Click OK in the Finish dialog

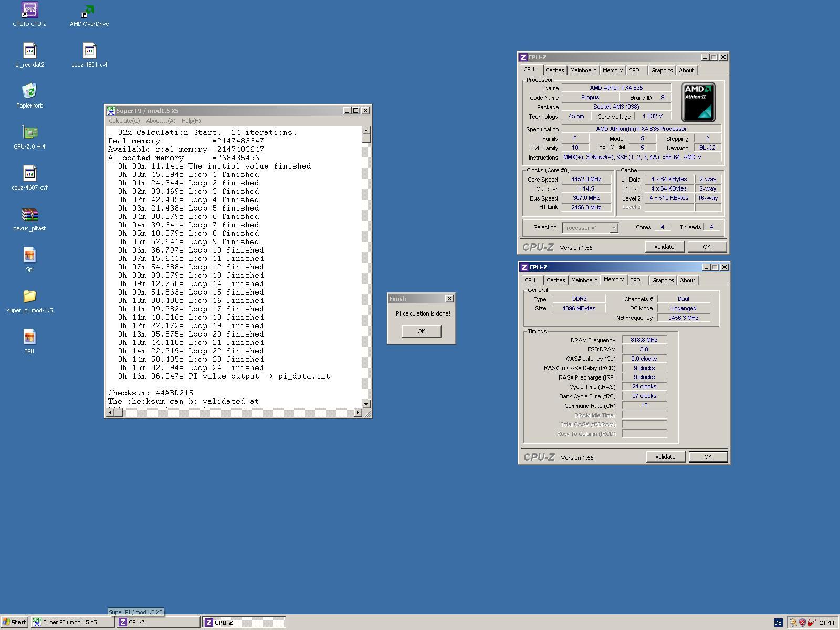coord(421,331)
